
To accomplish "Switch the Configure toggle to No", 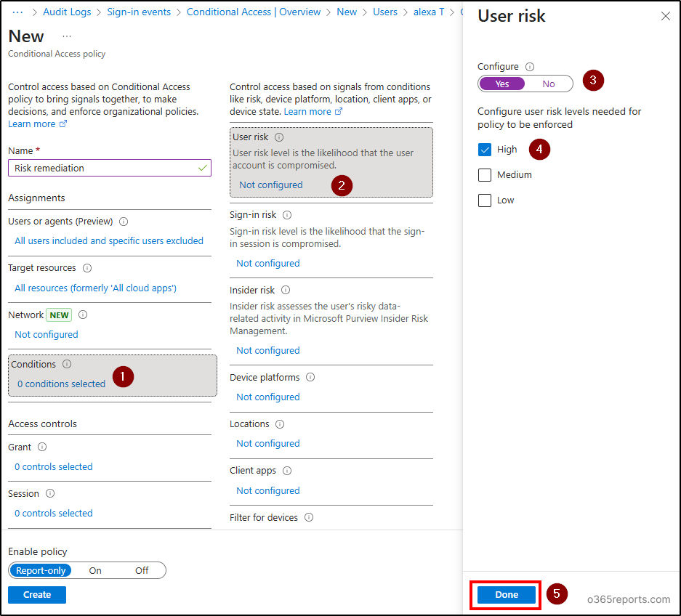I will [548, 84].
